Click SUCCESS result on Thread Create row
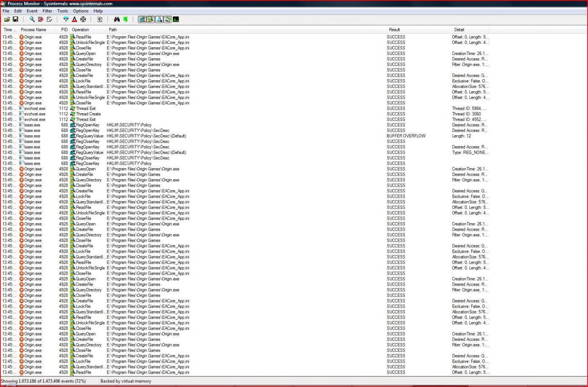The width and height of the screenshot is (588, 387). pyautogui.click(x=396, y=114)
